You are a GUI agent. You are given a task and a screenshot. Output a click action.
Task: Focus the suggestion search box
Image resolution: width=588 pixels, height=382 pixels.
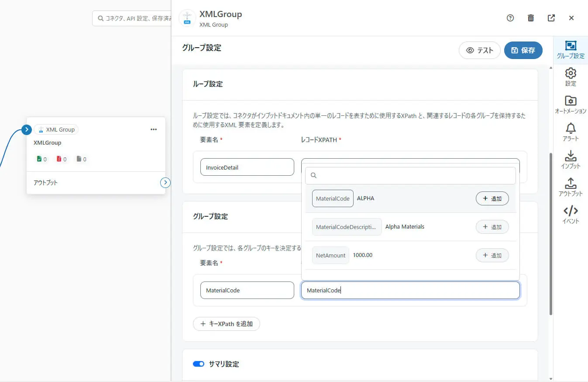point(410,175)
